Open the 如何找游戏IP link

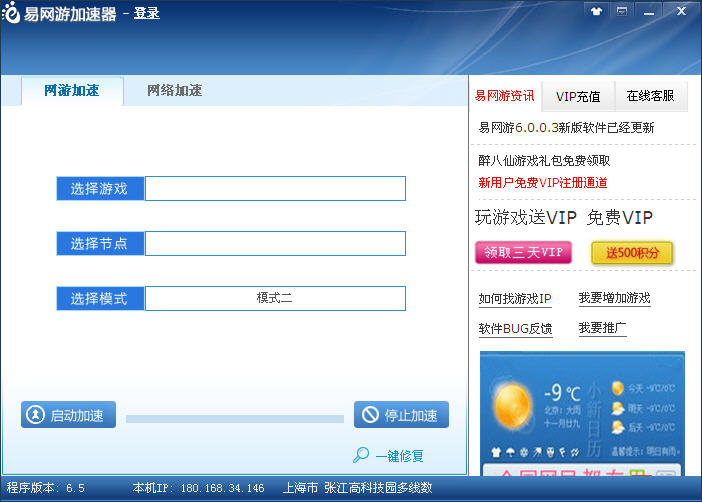click(515, 299)
